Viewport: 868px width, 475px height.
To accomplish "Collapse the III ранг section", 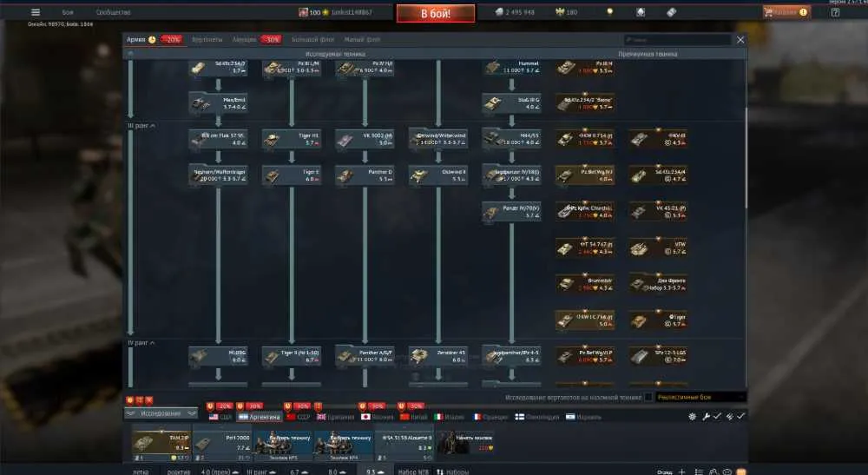I will [141, 126].
